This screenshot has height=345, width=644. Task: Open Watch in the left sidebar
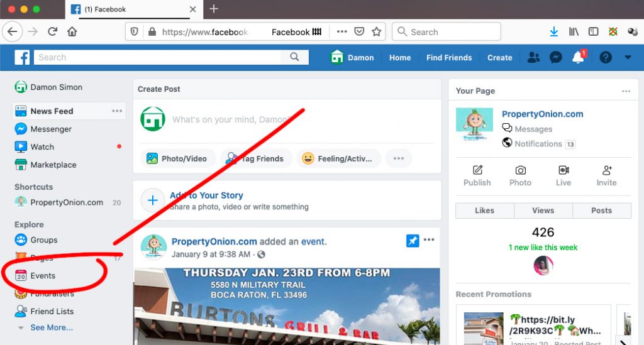click(35, 147)
